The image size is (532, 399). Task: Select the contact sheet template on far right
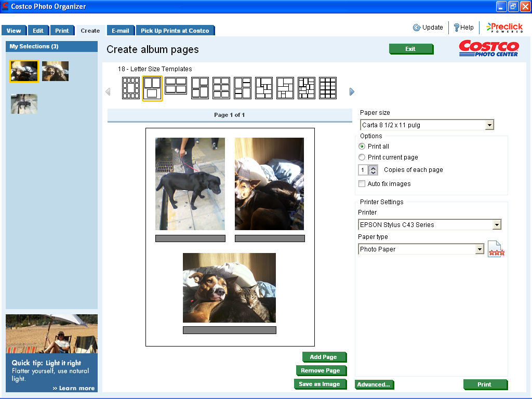click(327, 88)
